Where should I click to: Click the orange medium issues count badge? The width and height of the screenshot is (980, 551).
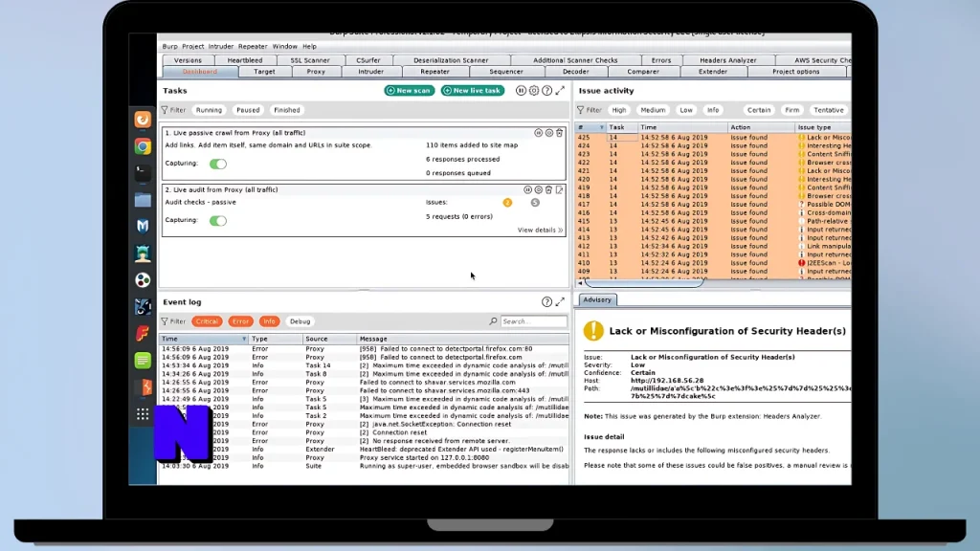point(507,203)
